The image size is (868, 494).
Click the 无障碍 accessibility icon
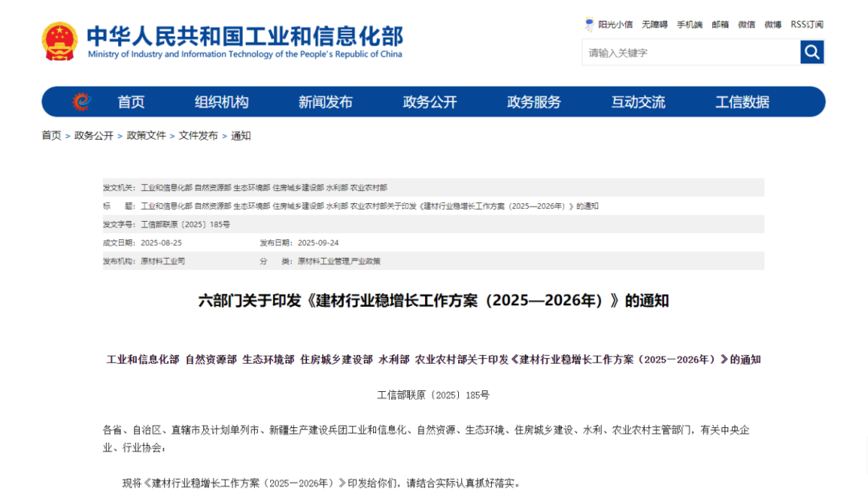pos(653,24)
